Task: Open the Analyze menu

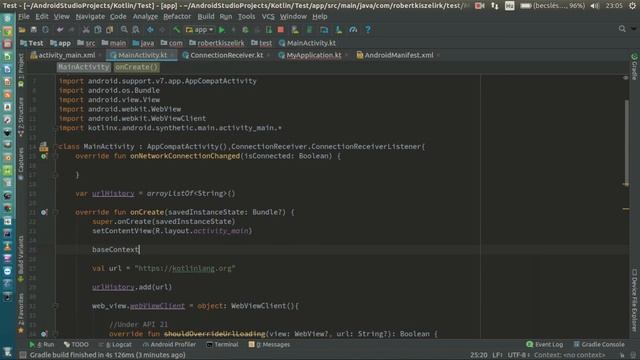Action: 145,16
